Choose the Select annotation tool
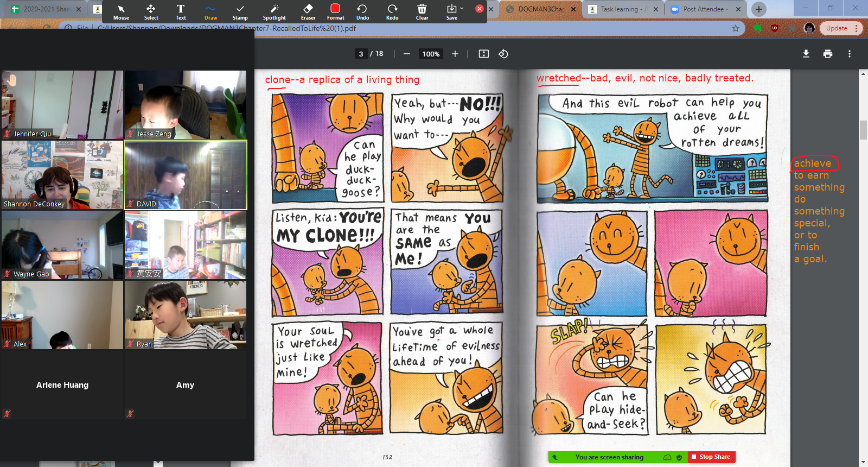The width and height of the screenshot is (868, 467). pyautogui.click(x=151, y=12)
